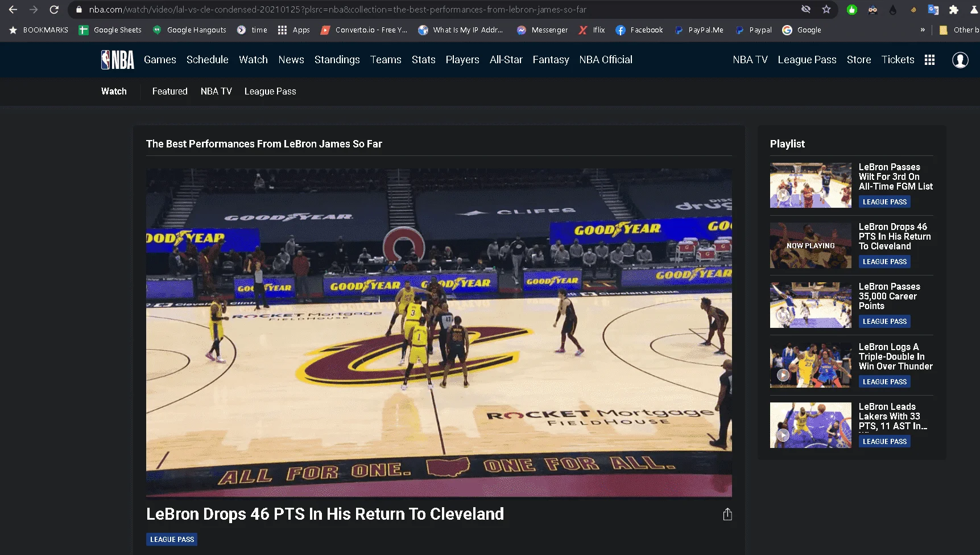Click the eye-slash tracking icon in address bar
The width and height of the screenshot is (980, 555).
(x=805, y=10)
